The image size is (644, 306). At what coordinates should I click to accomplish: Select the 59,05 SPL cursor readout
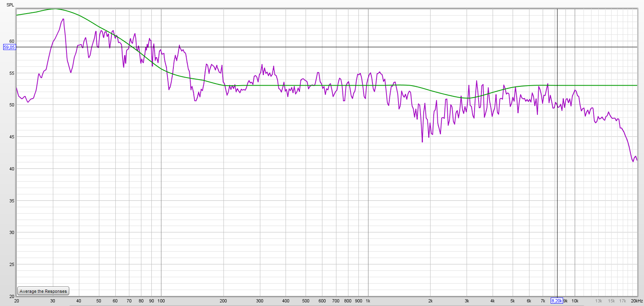tap(9, 47)
